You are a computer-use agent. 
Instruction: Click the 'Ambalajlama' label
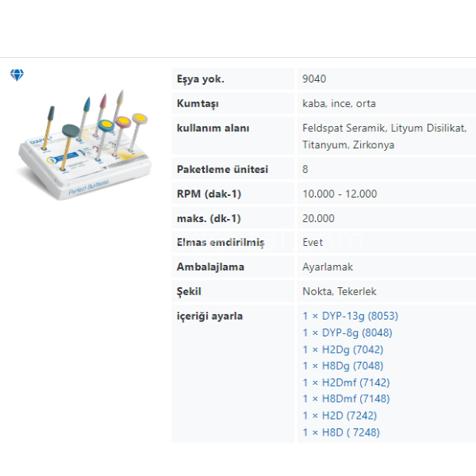210,267
